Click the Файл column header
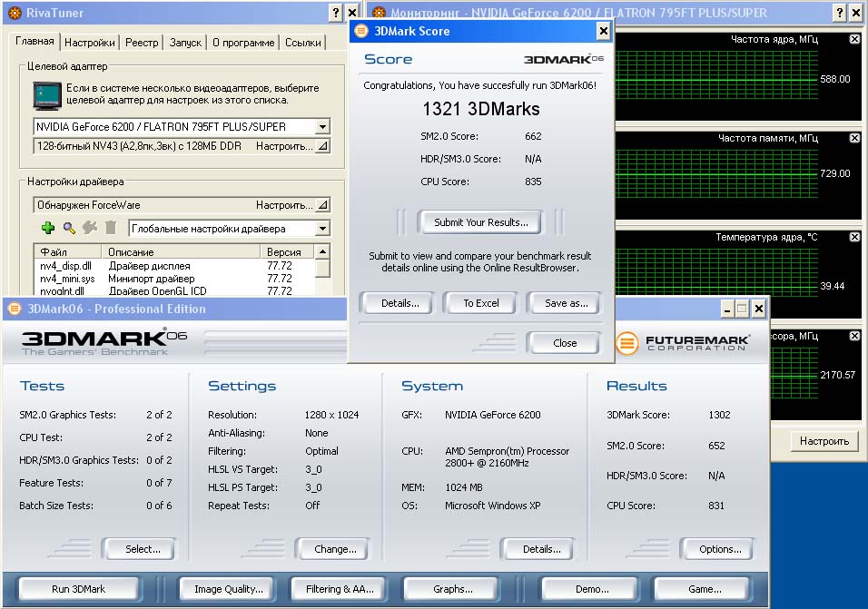The width and height of the screenshot is (868, 609). click(x=67, y=251)
